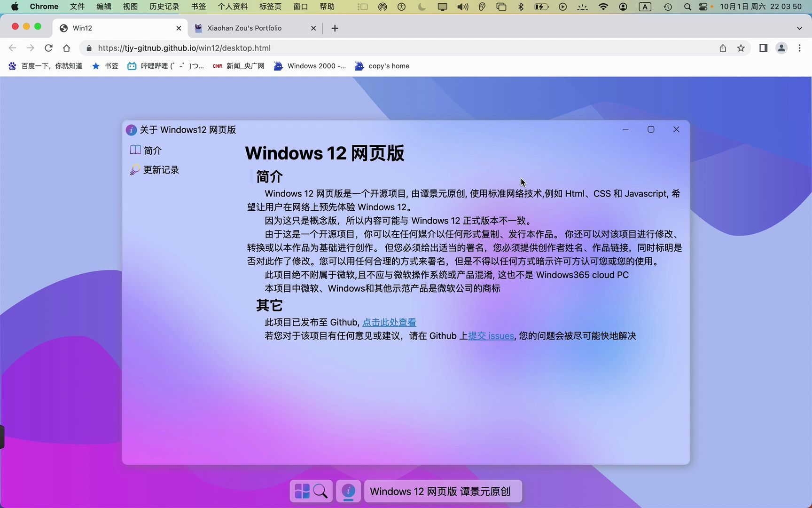812x508 pixels.
Task: Open Spotlight search in menu bar
Action: [687, 7]
